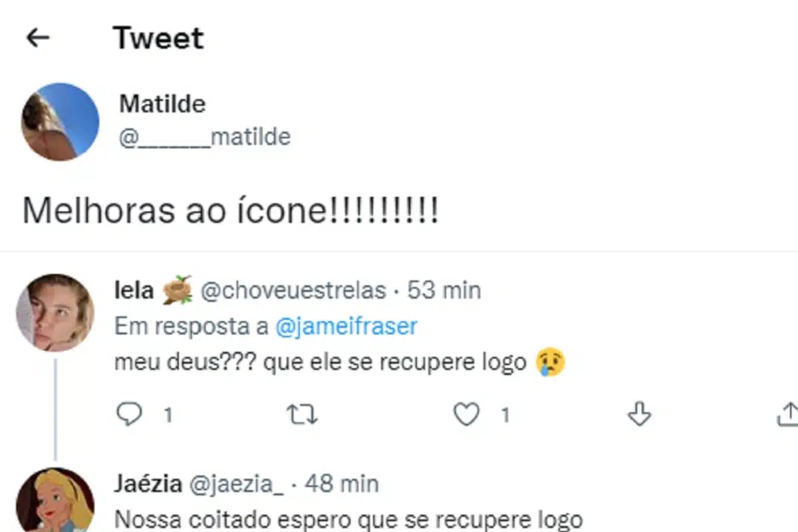Click the downward arrow icon on lela's reply
The width and height of the screenshot is (798, 532).
tap(639, 415)
